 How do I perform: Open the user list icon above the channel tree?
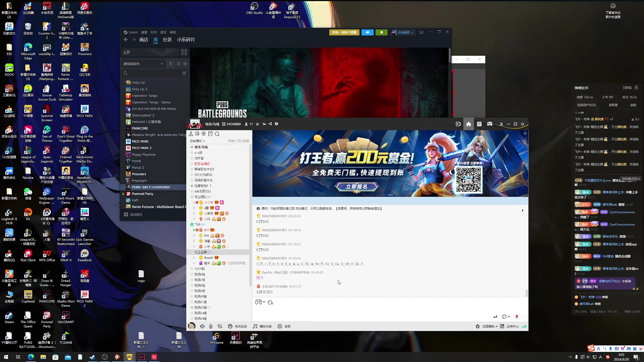tap(191, 134)
